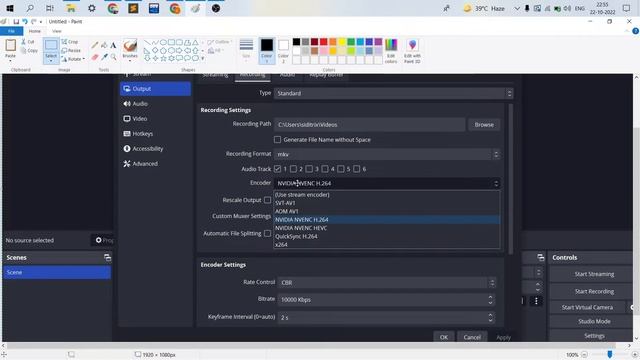The height and width of the screenshot is (360, 640).
Task: Click the Crop tool
Action: 69,42
